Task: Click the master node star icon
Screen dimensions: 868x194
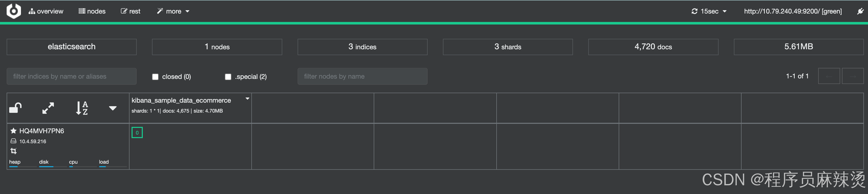Action: point(14,131)
